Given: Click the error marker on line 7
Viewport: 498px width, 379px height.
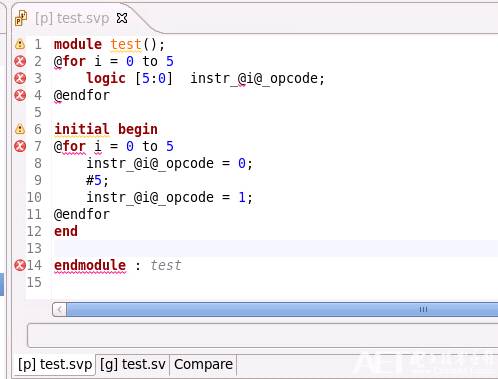Looking at the screenshot, I should tap(20, 146).
